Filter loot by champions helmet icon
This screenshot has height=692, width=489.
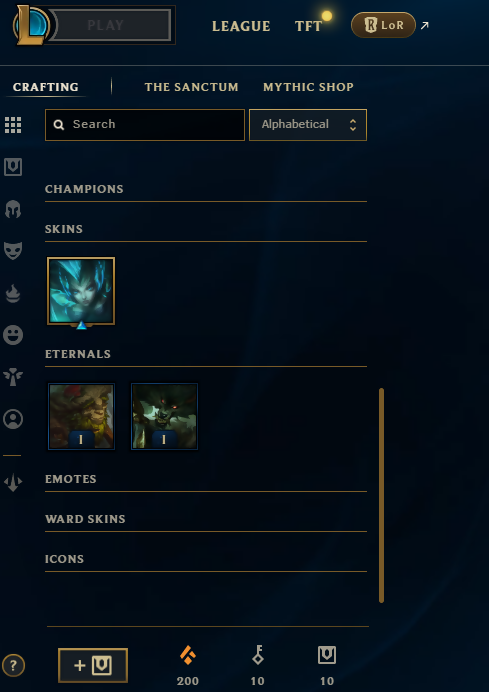pos(13,209)
